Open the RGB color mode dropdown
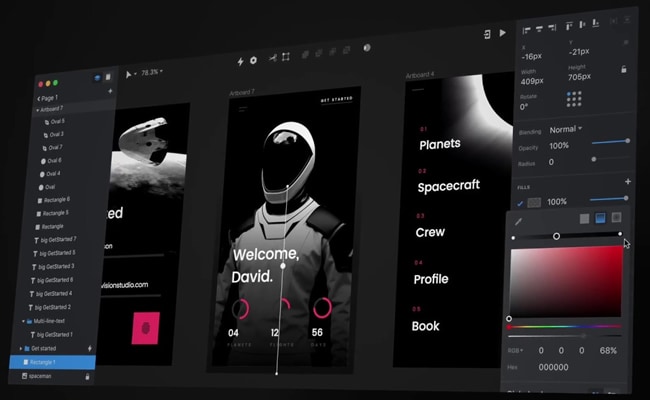Viewport: 650px width, 400px height. [x=515, y=351]
